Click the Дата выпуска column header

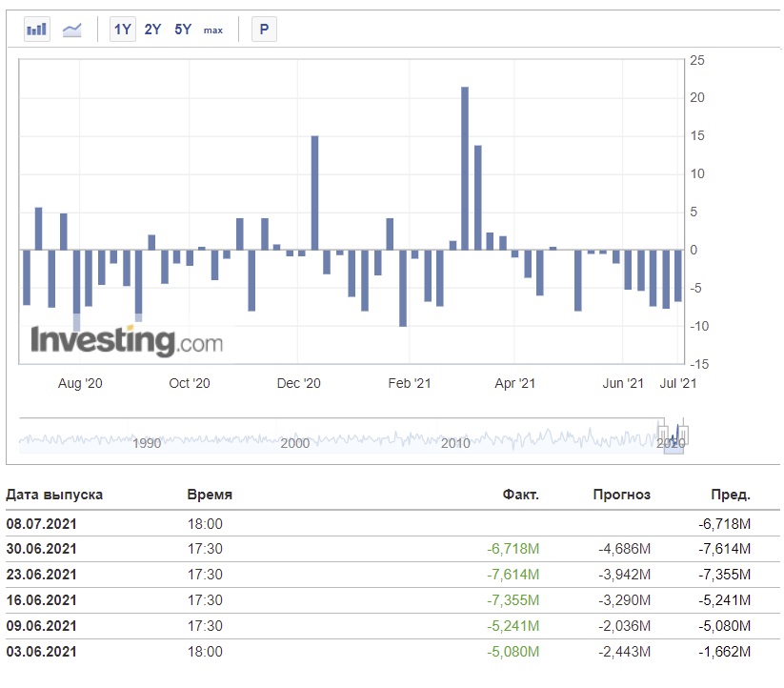pyautogui.click(x=54, y=495)
